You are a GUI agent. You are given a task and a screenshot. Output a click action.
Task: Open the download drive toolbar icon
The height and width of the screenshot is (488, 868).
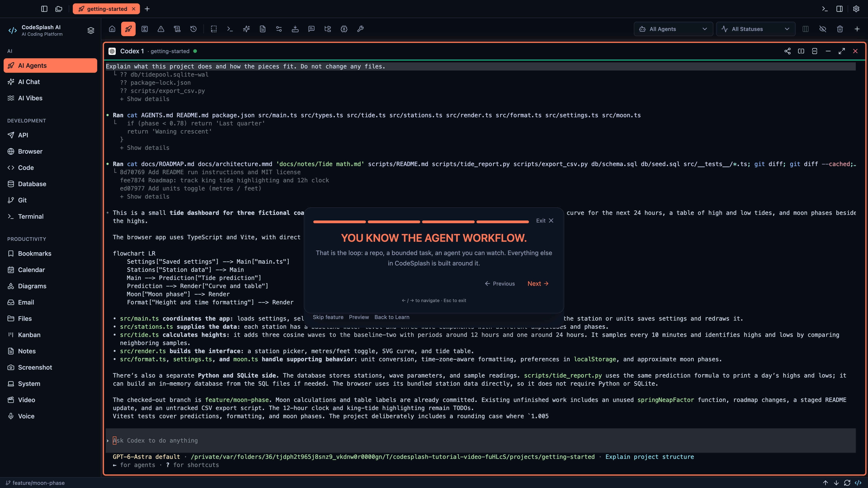click(295, 29)
